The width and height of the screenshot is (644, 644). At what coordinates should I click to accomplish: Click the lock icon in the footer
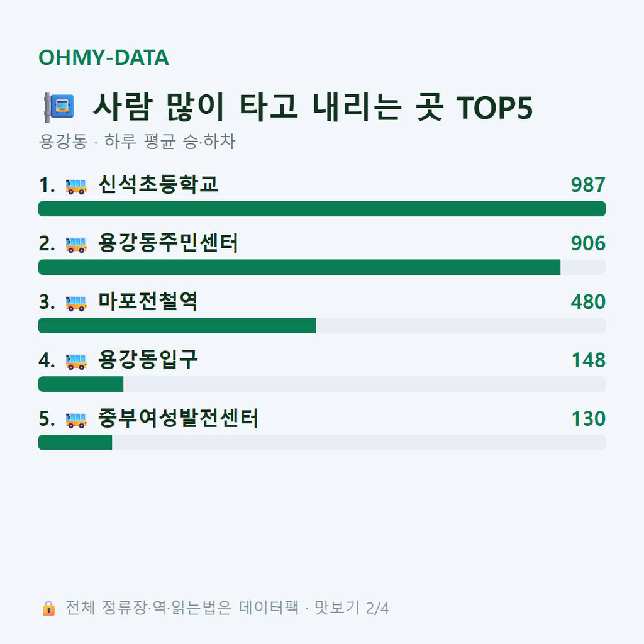point(48,608)
